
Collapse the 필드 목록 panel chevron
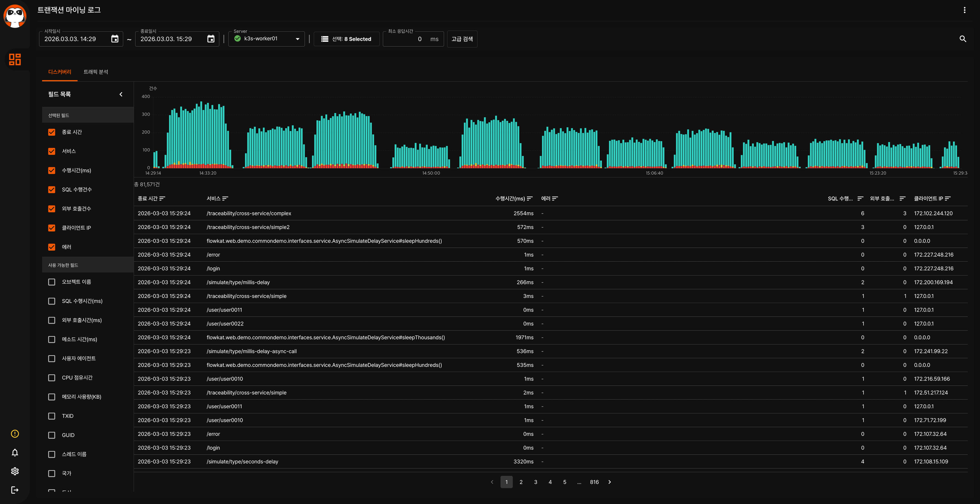121,94
